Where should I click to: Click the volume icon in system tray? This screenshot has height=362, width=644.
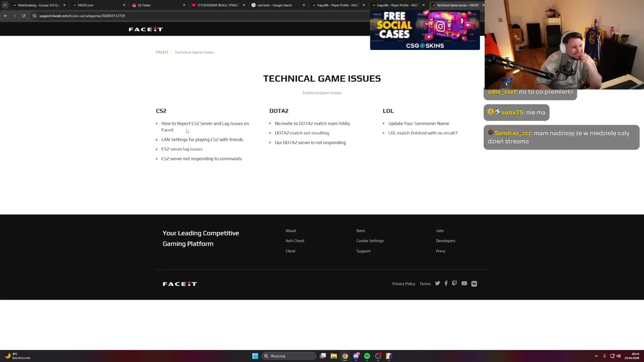click(x=618, y=356)
